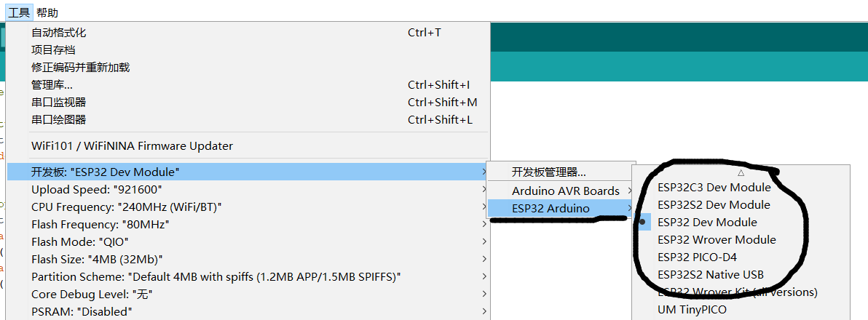Click the board list scroll-up triangle
Screen dimensions: 868x320
coord(741,172)
